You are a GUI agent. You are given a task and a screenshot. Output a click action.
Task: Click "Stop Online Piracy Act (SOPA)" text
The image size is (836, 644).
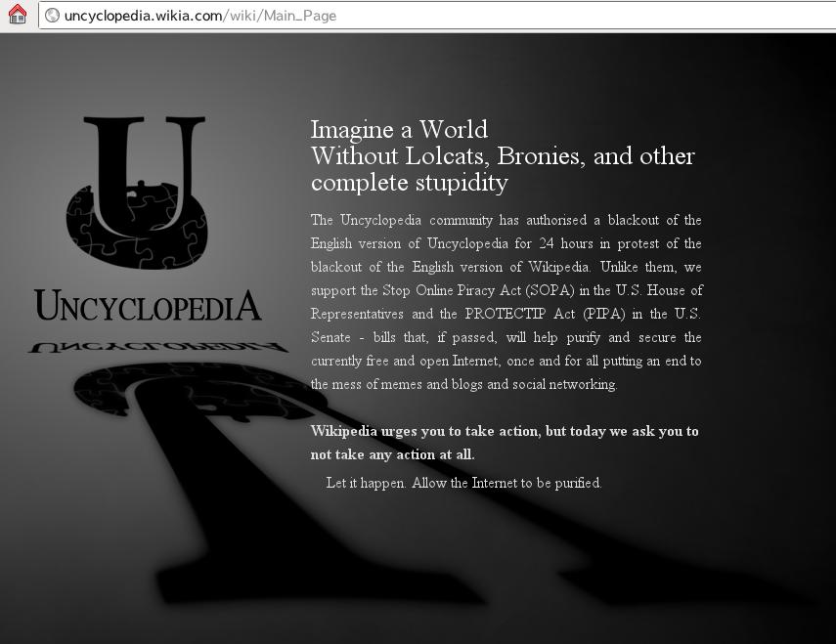467,290
